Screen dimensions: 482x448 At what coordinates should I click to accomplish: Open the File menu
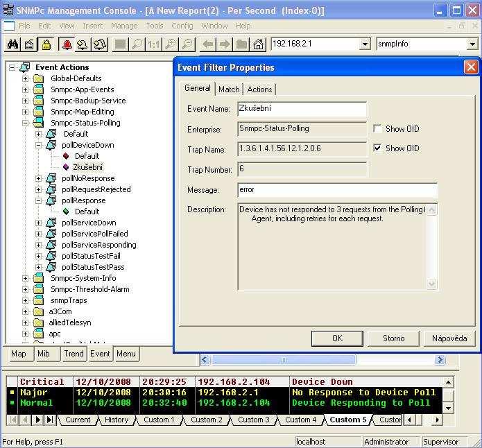(x=24, y=26)
